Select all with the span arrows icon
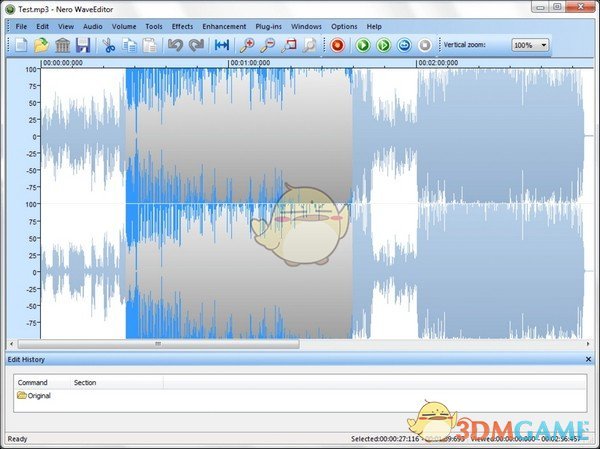The height and width of the screenshot is (449, 600). coord(222,45)
